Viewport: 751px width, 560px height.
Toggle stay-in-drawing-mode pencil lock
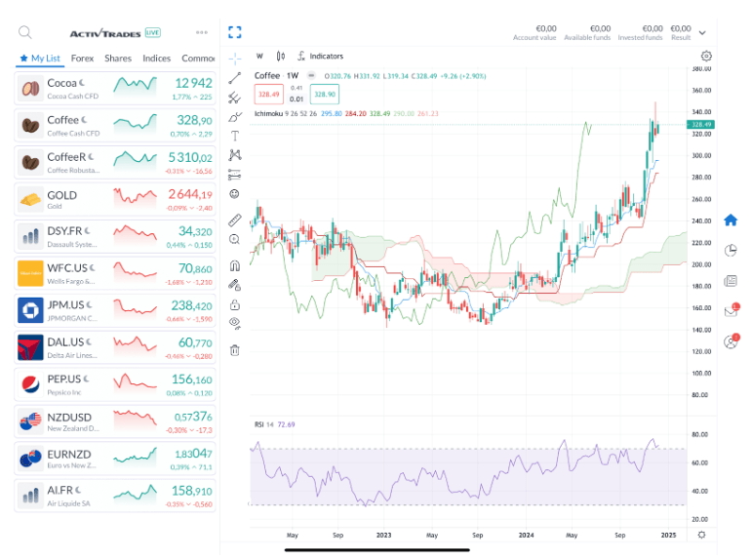click(x=235, y=285)
